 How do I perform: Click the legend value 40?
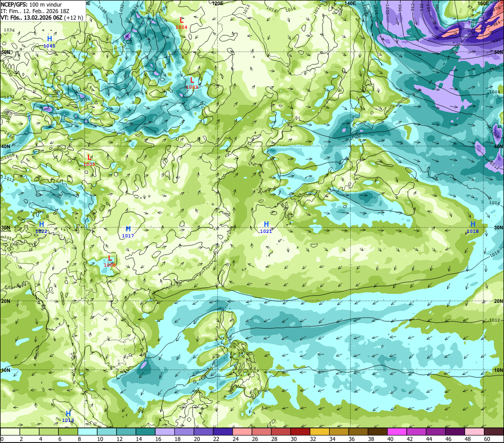(390, 439)
